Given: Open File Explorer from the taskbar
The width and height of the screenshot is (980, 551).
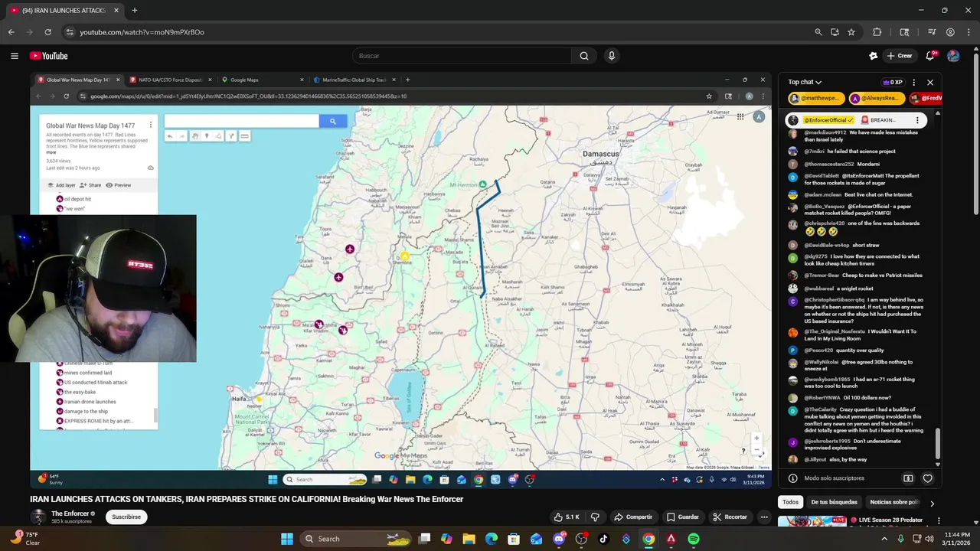Looking at the screenshot, I should [x=469, y=539].
